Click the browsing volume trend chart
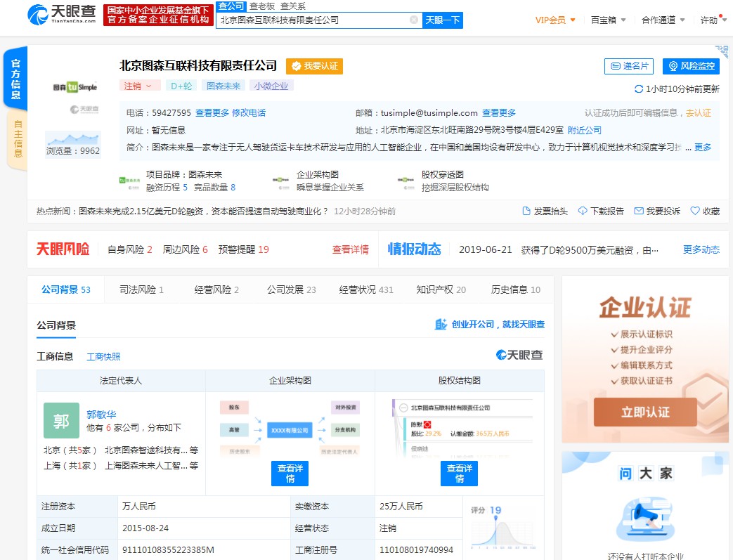This screenshot has width=733, height=560. [72, 139]
